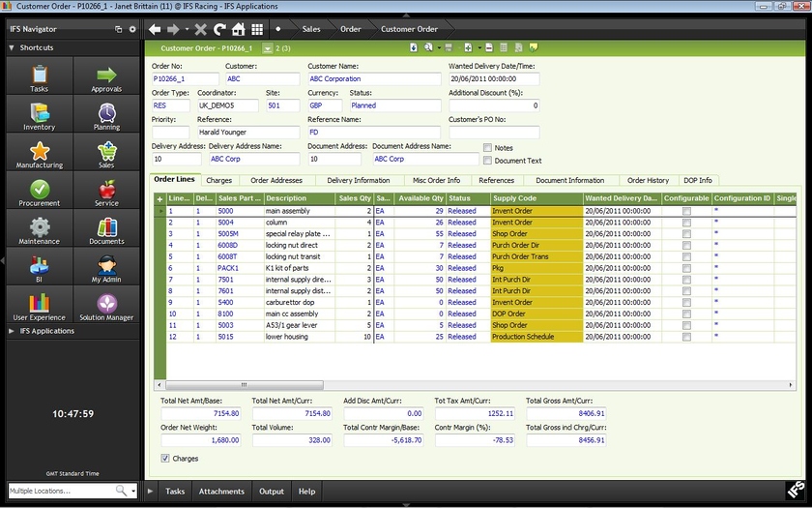This screenshot has width=812, height=508.
Task: Click the Customer's PO No input field
Action: click(493, 133)
